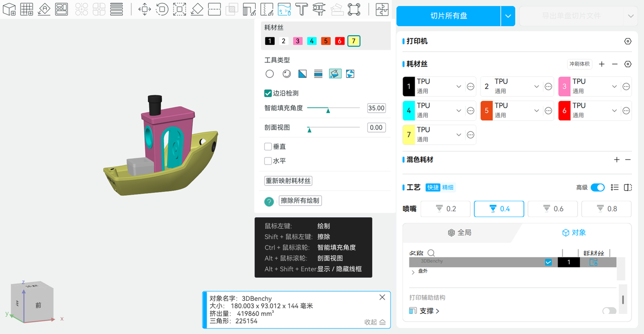Open filament 3 TPU dropdown
Image resolution: width=644 pixels, height=334 pixels.
point(614,87)
